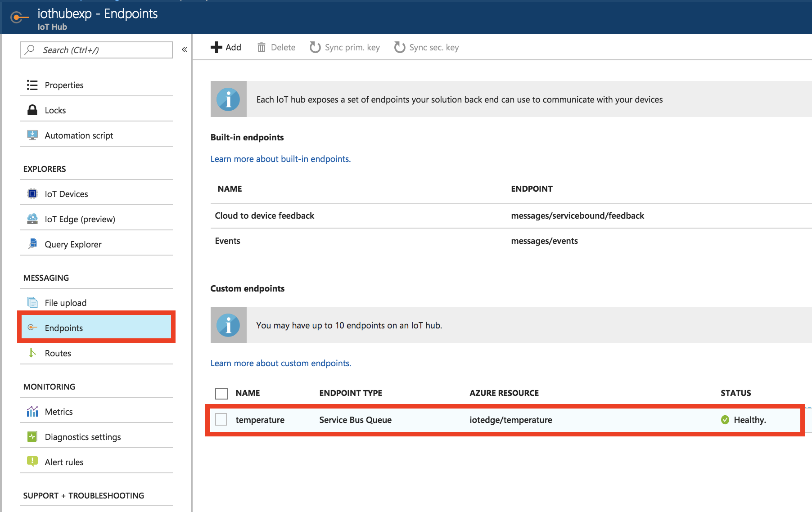Click the IoT Devices chip icon
812x512 pixels.
pyautogui.click(x=32, y=193)
